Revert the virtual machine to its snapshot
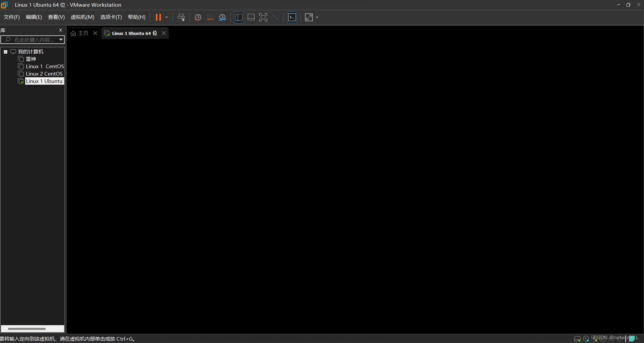 [210, 17]
